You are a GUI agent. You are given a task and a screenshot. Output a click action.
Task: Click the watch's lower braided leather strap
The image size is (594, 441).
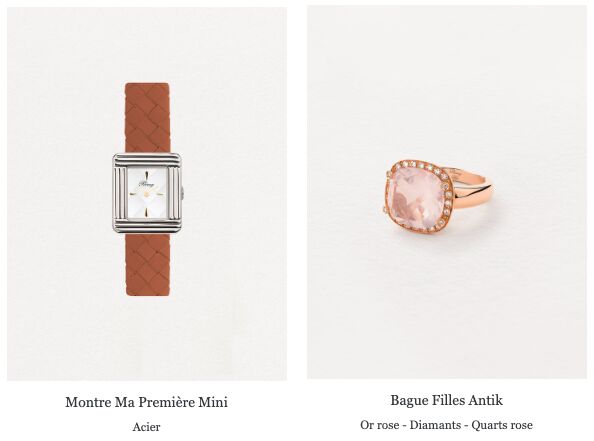[x=148, y=264]
